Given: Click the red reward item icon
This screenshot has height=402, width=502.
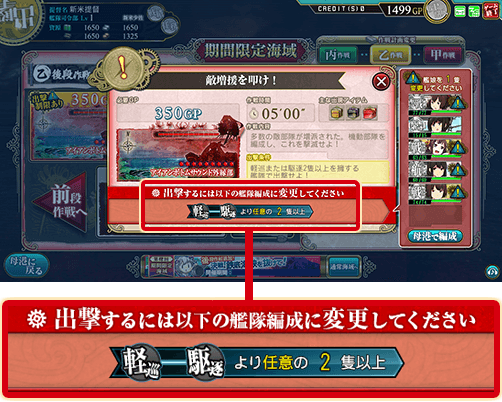Looking at the screenshot, I should click(370, 113).
